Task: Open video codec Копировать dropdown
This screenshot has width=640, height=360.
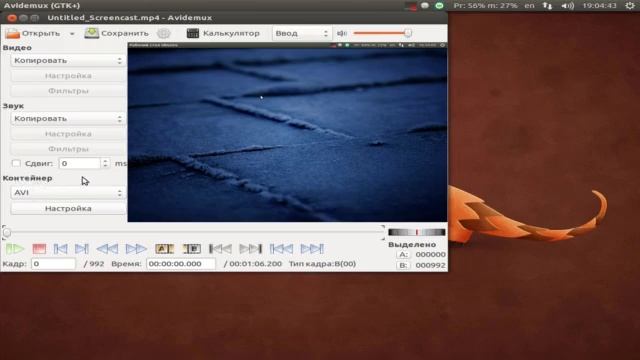Action: (68, 60)
